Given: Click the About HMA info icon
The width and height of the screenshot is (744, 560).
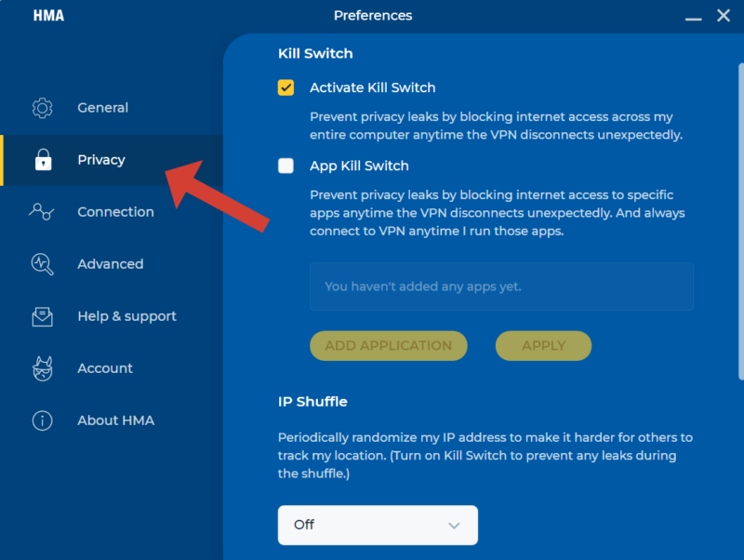Looking at the screenshot, I should [x=42, y=420].
